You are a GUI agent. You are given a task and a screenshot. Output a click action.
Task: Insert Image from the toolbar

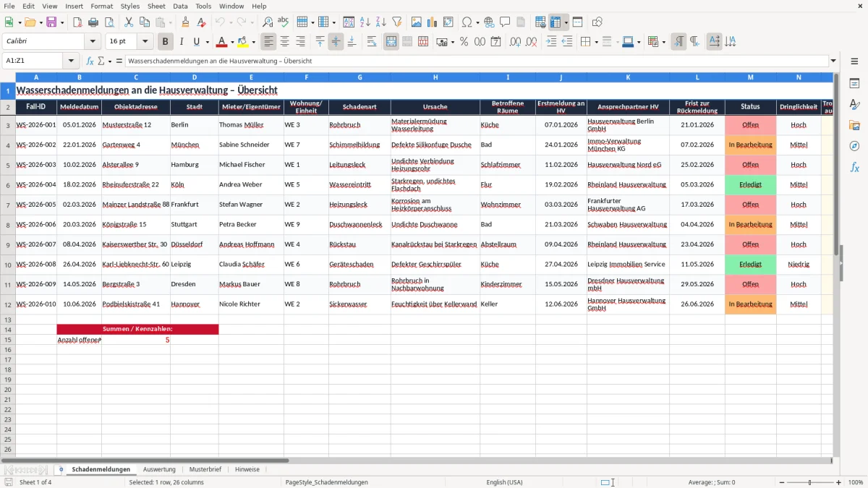pyautogui.click(x=417, y=22)
